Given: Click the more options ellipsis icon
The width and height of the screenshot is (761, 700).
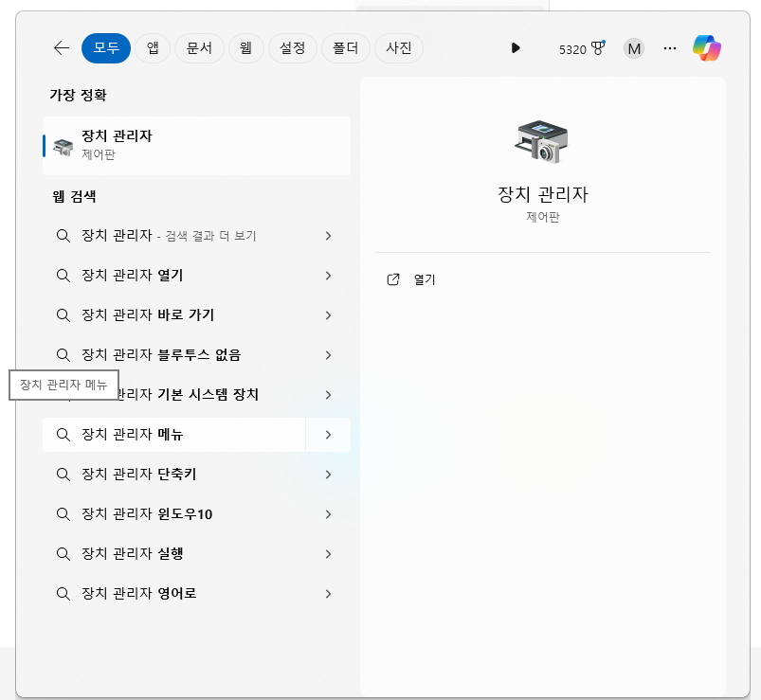Looking at the screenshot, I should (x=669, y=48).
